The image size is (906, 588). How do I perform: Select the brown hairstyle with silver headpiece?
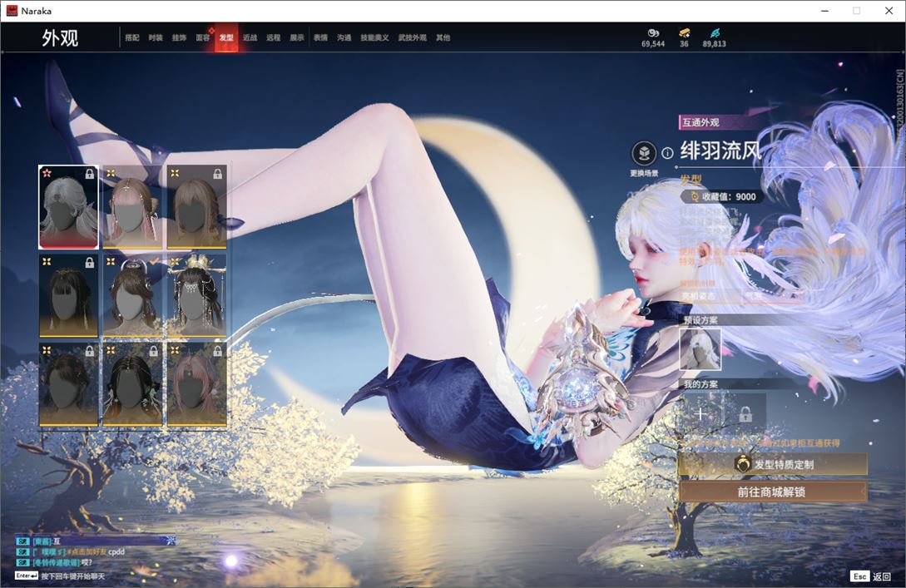pos(132,296)
